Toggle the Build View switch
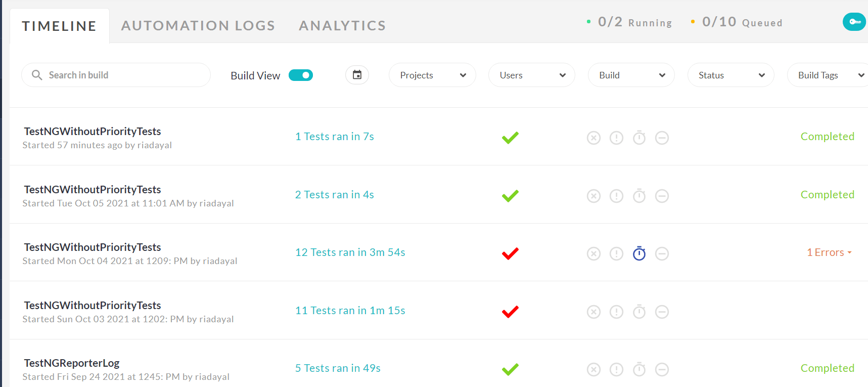This screenshot has height=387, width=868. pos(301,75)
